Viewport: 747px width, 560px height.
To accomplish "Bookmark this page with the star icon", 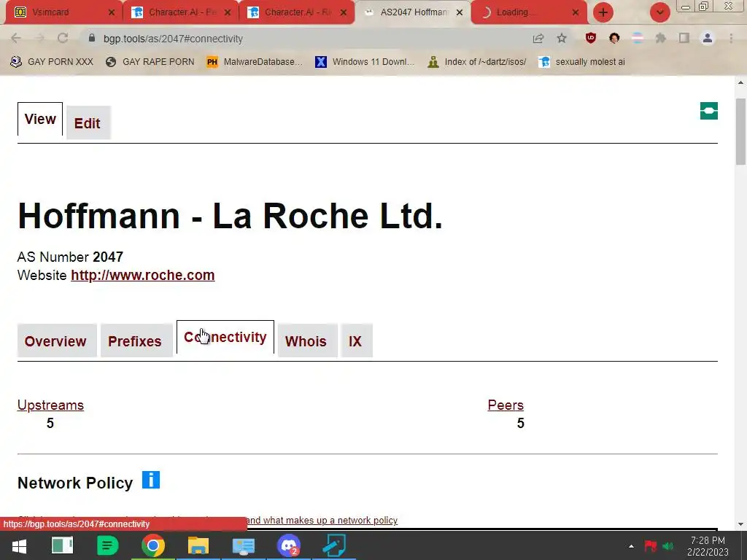I will pos(562,38).
